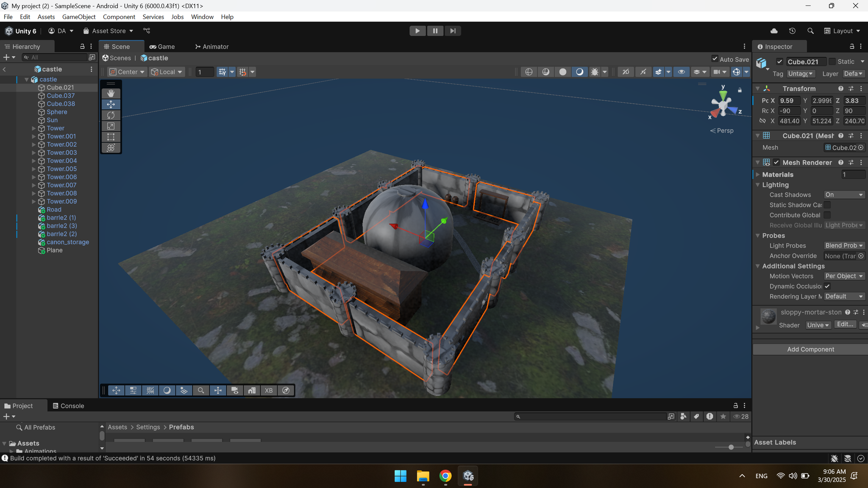The image size is (868, 488).
Task: Toggle the Auto Save checkbox
Action: pos(715,59)
